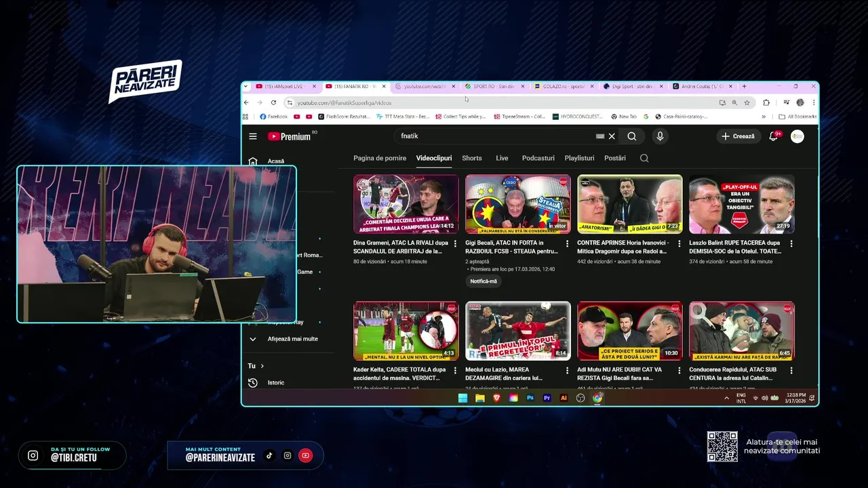Launch Premiere Pro from the taskbar
The height and width of the screenshot is (488, 868).
point(547,398)
